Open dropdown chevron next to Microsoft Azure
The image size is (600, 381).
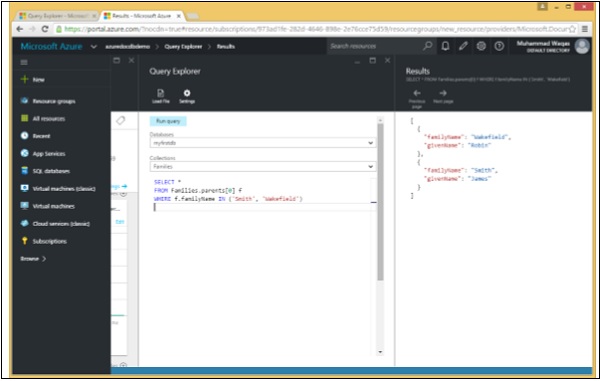[x=94, y=47]
